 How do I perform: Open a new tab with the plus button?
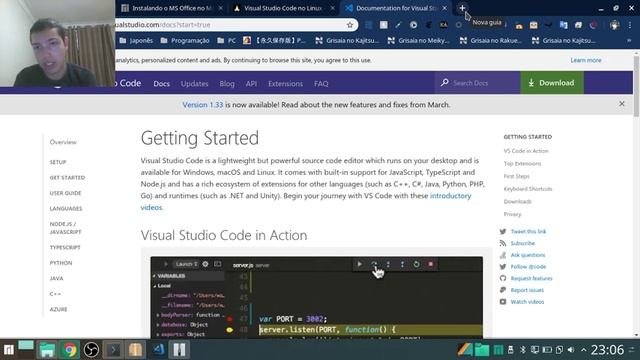(x=462, y=8)
